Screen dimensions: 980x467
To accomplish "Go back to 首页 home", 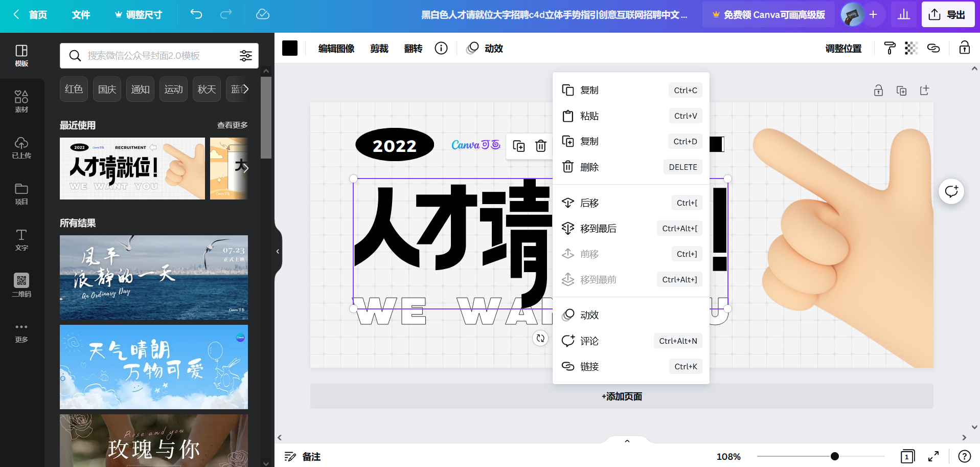I will (x=30, y=15).
